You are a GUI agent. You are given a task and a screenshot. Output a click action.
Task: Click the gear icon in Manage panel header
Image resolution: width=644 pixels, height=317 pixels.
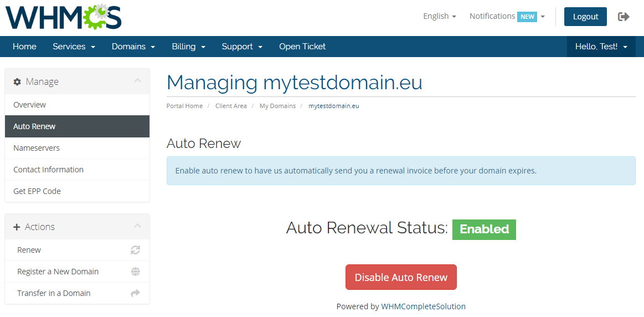click(x=17, y=81)
